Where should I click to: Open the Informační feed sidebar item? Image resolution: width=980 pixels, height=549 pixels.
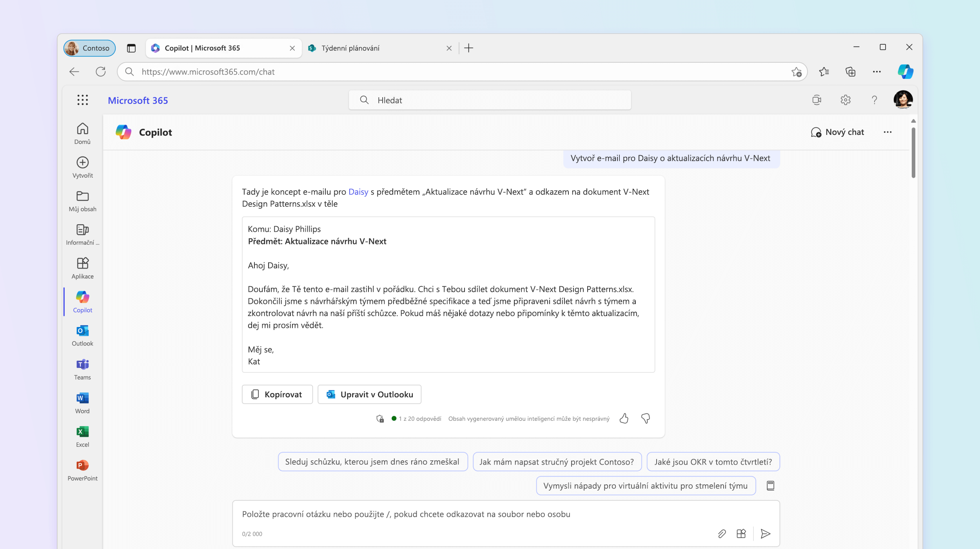[82, 235]
